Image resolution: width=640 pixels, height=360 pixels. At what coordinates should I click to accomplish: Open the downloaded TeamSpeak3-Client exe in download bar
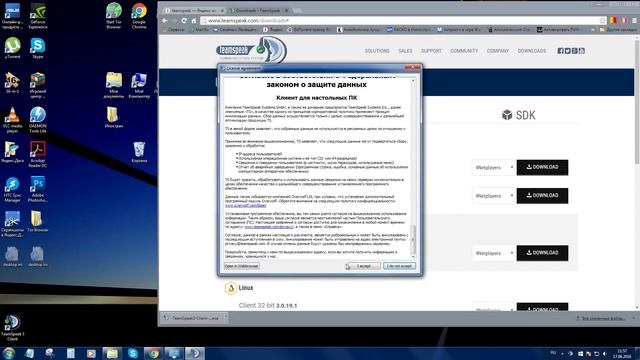click(192, 318)
